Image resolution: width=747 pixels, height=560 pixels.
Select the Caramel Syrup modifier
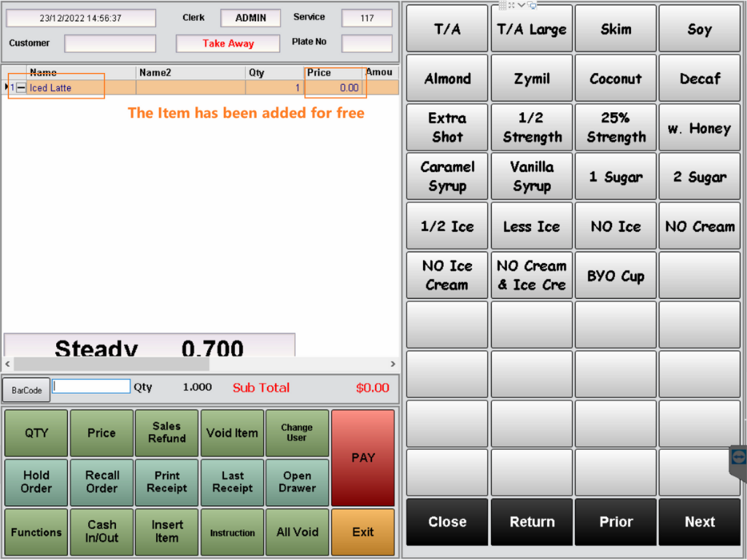[447, 176]
